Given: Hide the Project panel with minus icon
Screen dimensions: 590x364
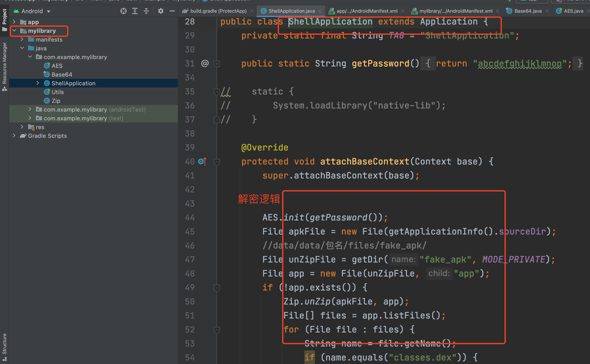Looking at the screenshot, I should coord(172,11).
